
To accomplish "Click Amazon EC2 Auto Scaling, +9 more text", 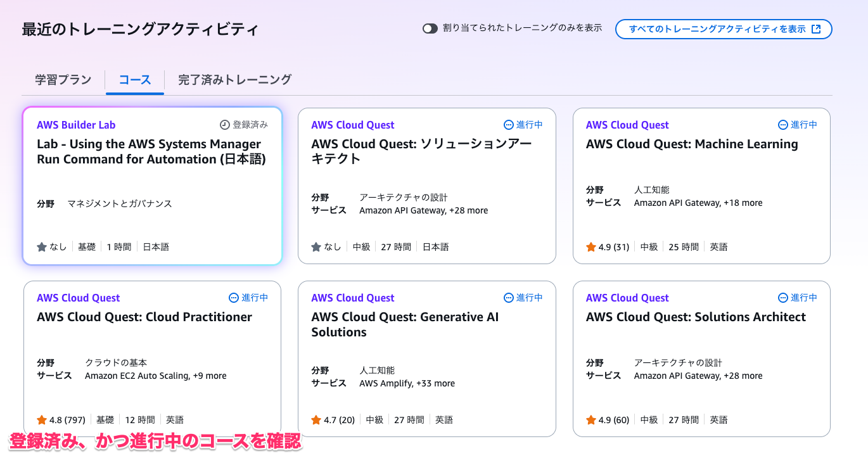I will tap(156, 376).
